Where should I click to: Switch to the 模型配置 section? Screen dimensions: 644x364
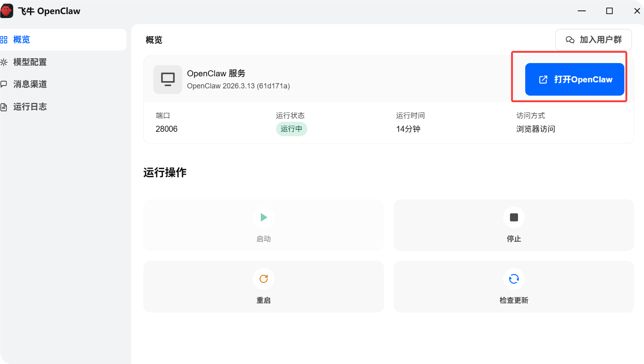29,62
